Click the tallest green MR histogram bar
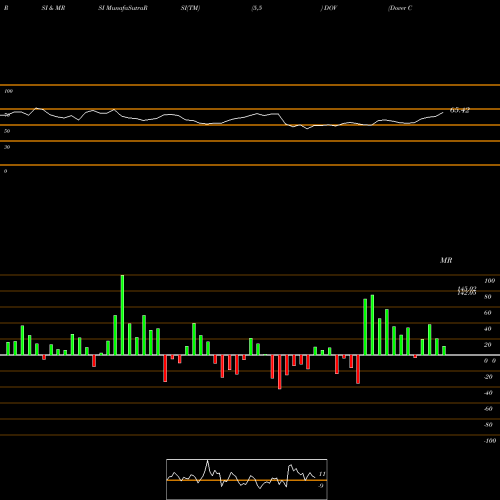This screenshot has width=500, height=500. [122, 315]
